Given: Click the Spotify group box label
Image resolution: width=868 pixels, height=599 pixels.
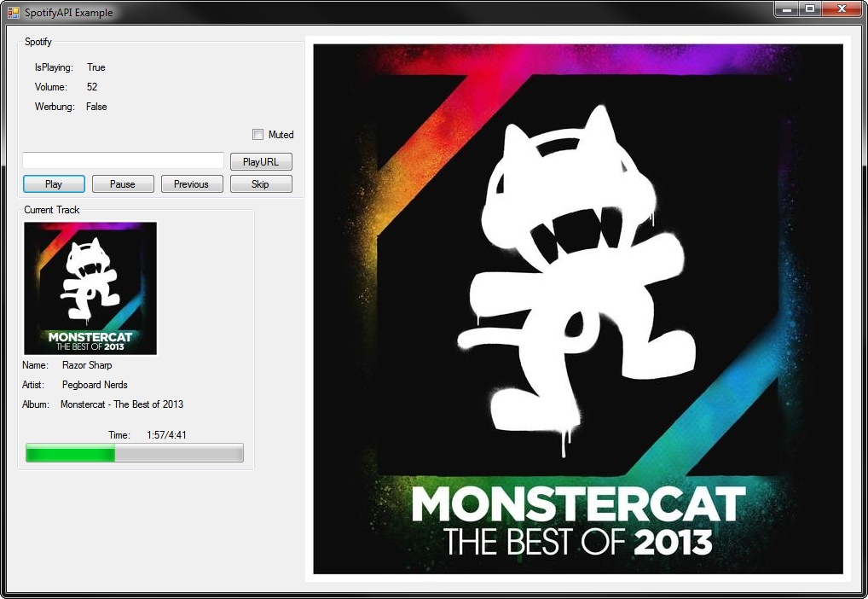Looking at the screenshot, I should [x=38, y=42].
